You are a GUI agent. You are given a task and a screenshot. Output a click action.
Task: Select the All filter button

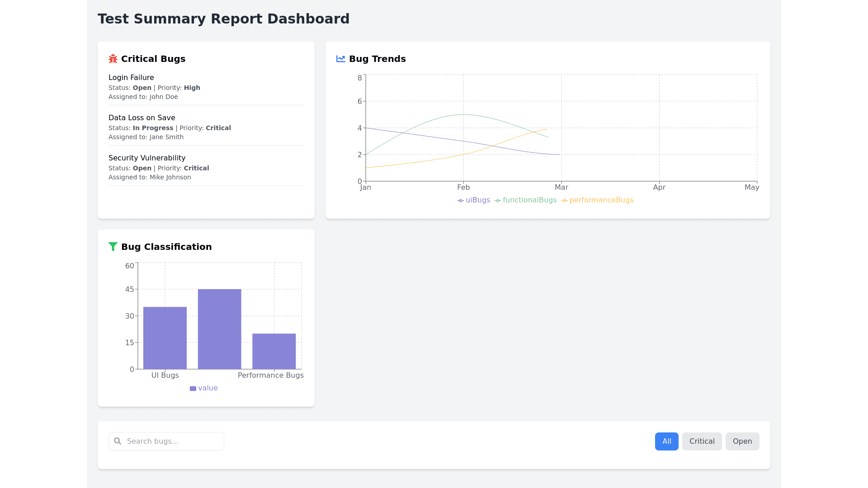(666, 441)
